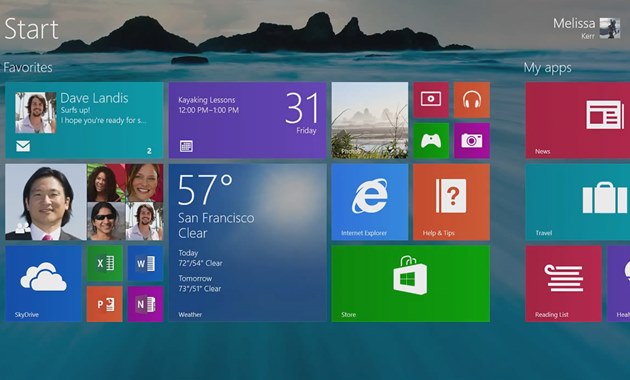Open the News tile
The height and width of the screenshot is (380, 630).
point(578,120)
